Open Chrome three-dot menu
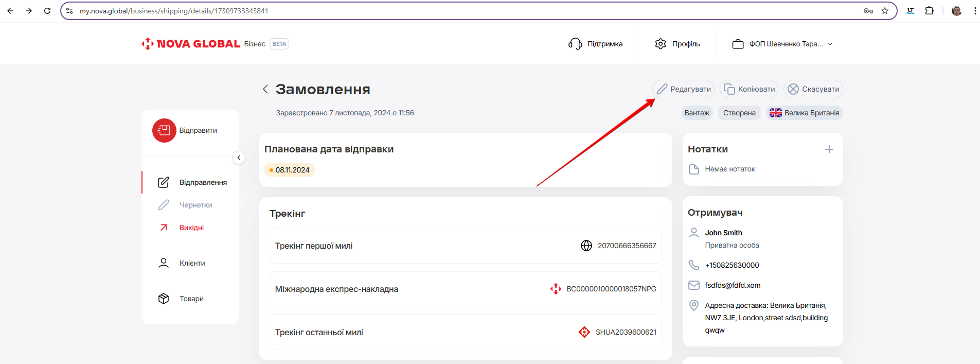This screenshot has width=980, height=364. (975, 11)
